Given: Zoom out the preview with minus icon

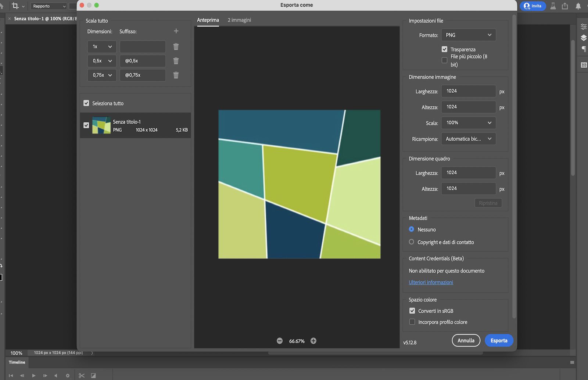Looking at the screenshot, I should coord(280,341).
